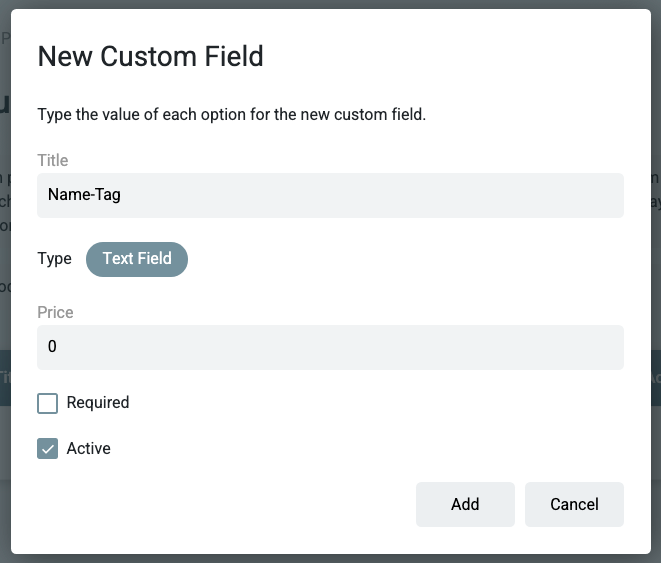661x563 pixels.
Task: Uncheck the Active checkbox
Action: [47, 448]
